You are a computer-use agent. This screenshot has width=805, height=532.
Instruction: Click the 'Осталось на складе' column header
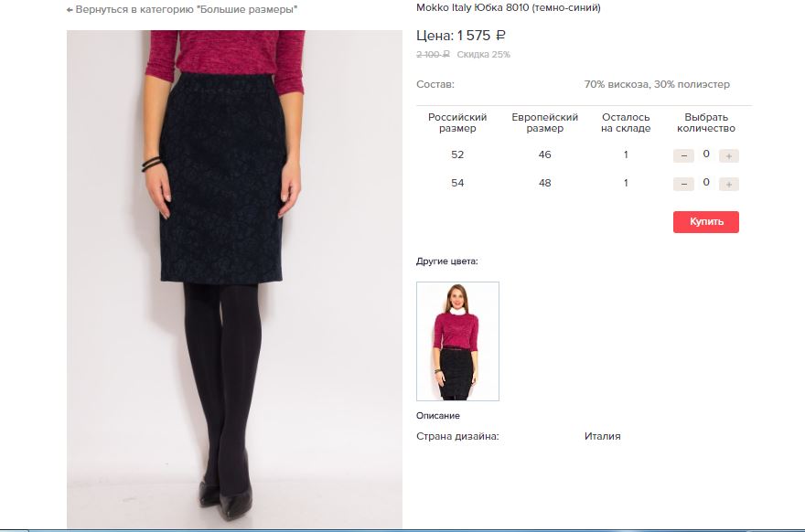(626, 122)
